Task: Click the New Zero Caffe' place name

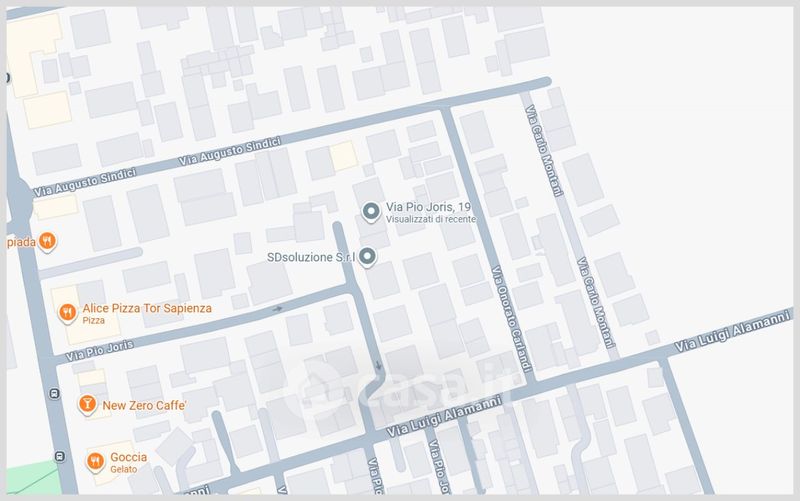Action: pos(145,405)
